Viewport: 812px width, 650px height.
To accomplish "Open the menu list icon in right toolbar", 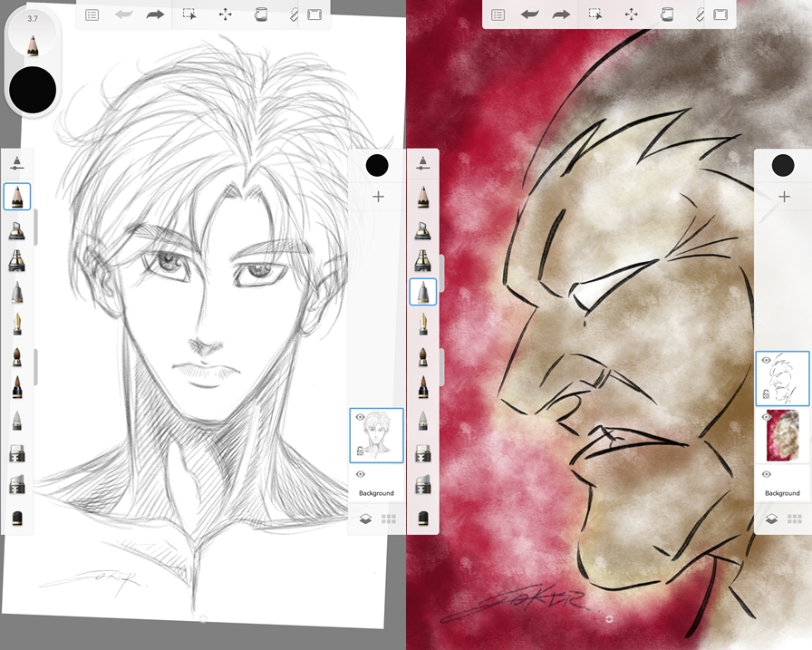I will tap(498, 15).
